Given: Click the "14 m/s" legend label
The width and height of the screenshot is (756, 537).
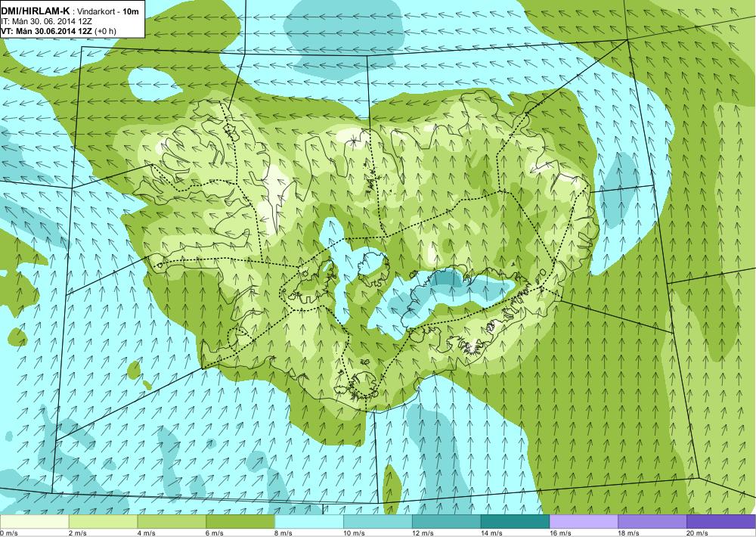Looking at the screenshot, I should click(x=492, y=533).
